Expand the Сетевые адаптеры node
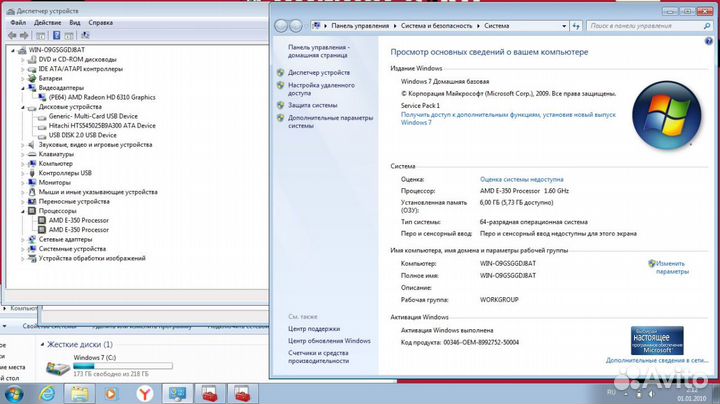 tap(22, 240)
